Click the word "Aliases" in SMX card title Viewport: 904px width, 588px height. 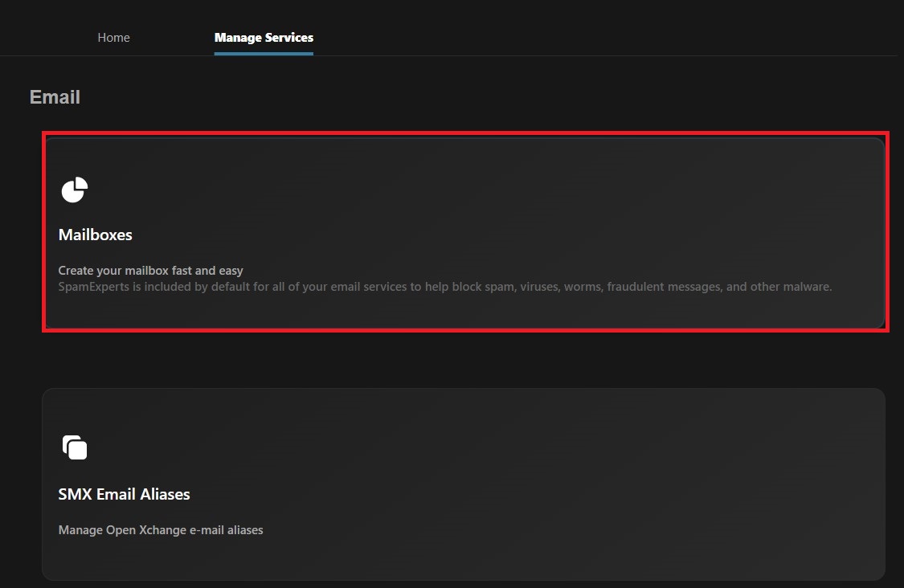165,494
